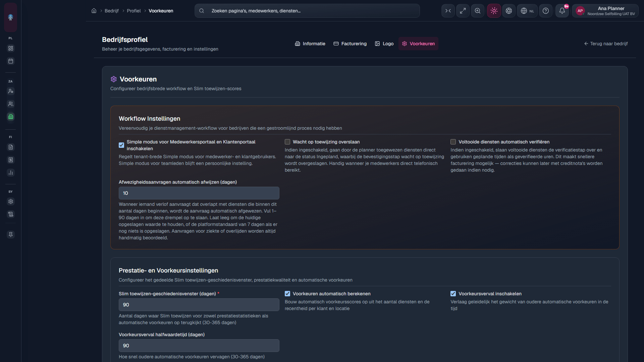Click the Voorkeursverval inschakelen label text
This screenshot has width=644, height=362.
point(490,294)
